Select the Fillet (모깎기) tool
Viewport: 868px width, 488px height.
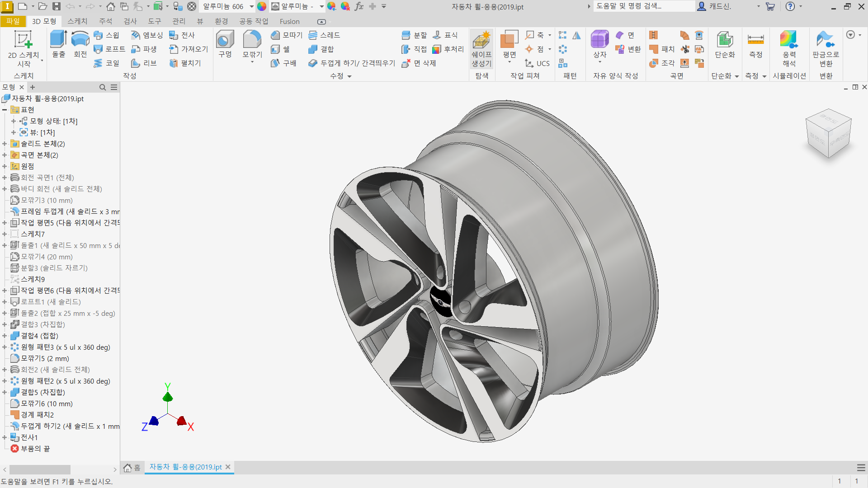(x=252, y=45)
